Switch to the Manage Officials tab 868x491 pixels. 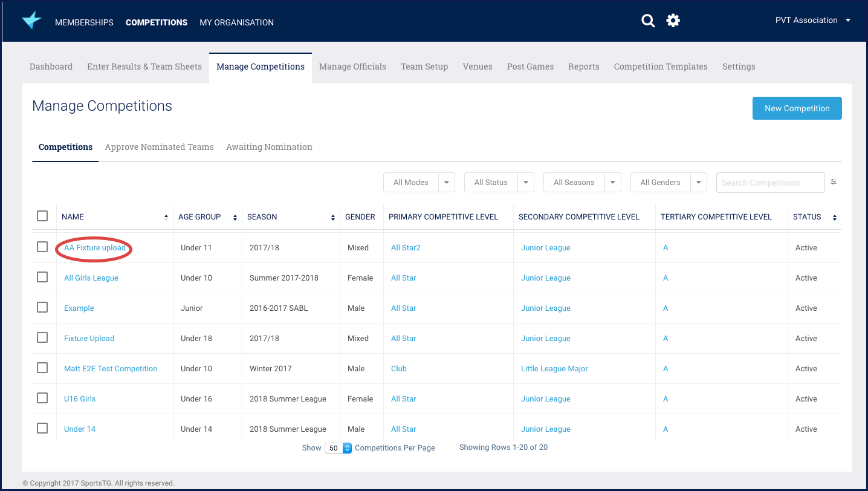[x=352, y=67]
